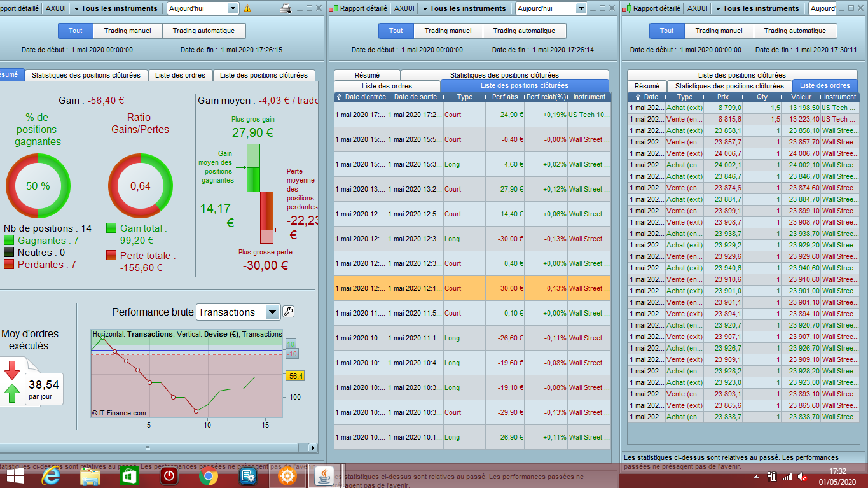
Task: Click the yellow warning triangle icon
Action: click(247, 9)
